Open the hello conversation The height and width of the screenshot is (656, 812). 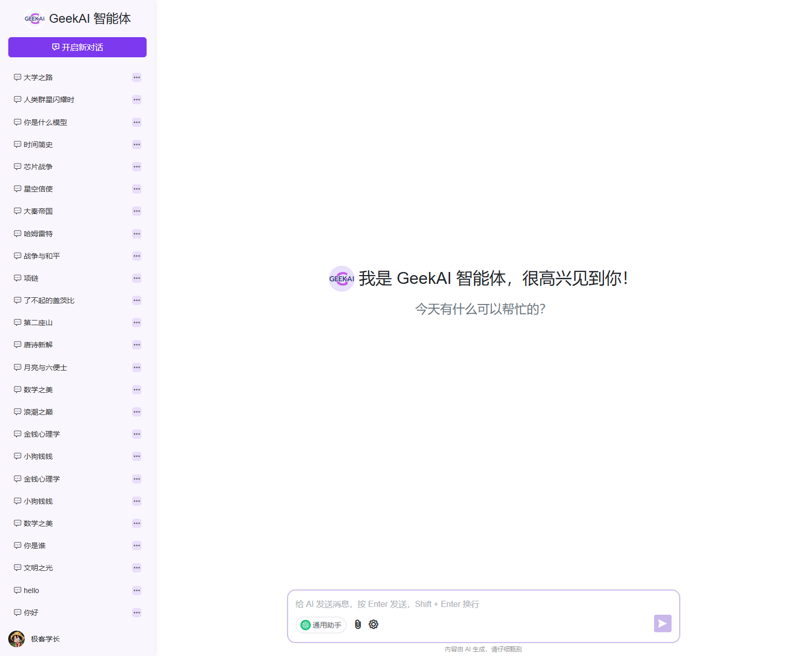77,590
